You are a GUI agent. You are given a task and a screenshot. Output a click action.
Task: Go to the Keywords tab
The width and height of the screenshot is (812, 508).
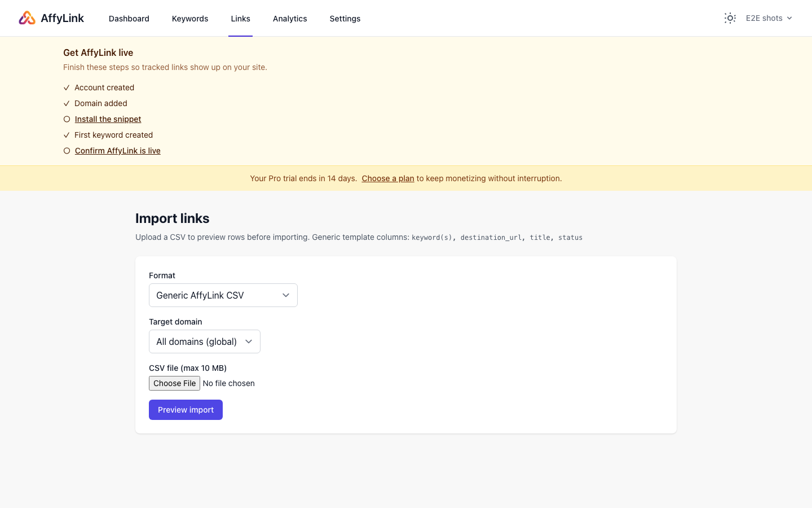[x=190, y=19]
